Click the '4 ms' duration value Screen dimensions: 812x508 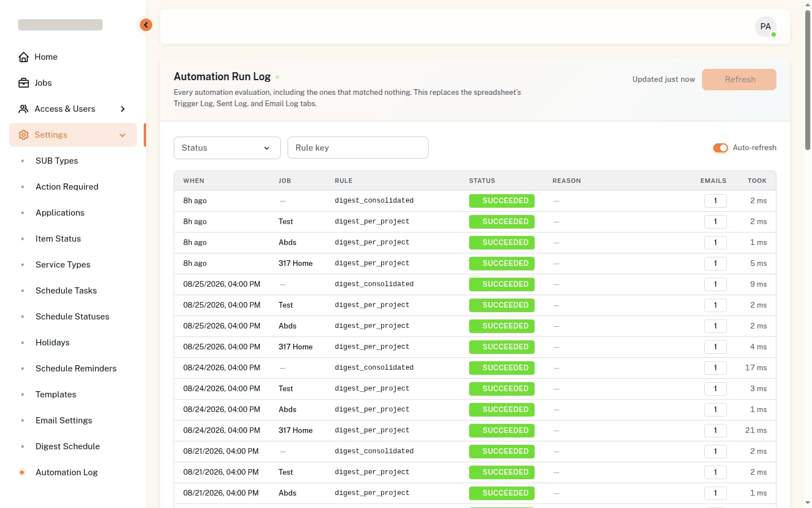pyautogui.click(x=758, y=347)
